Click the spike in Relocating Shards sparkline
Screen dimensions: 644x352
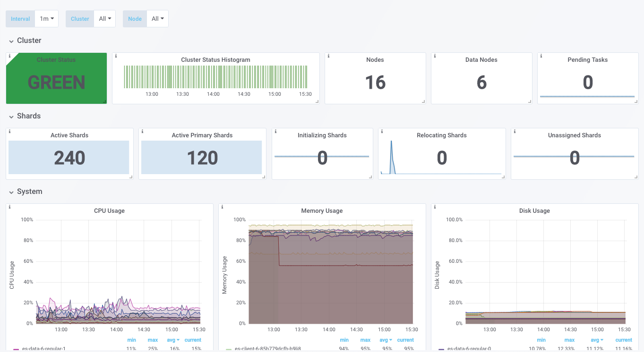tap(392, 157)
